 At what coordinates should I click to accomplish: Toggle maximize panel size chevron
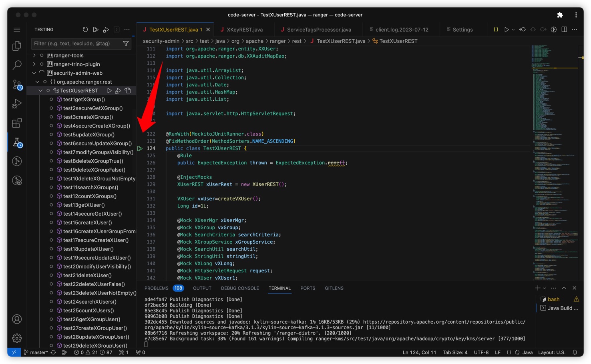[x=564, y=288]
